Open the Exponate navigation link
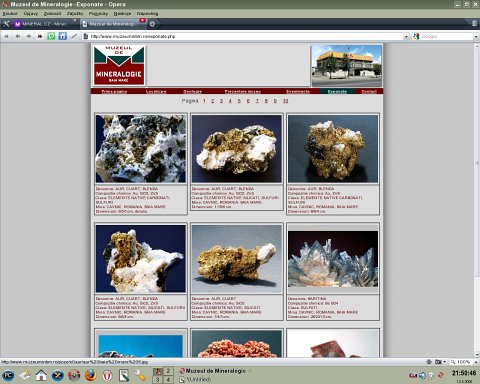480x384 pixels. tap(337, 91)
